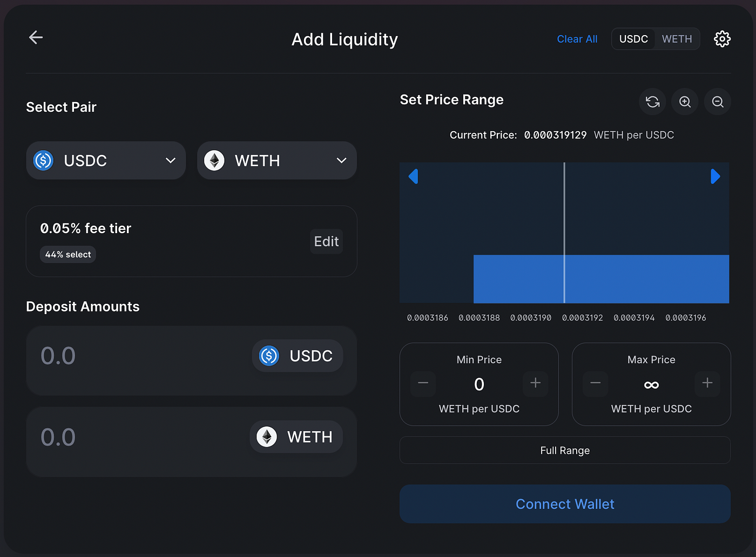Click the back arrow icon
This screenshot has width=756, height=557.
[x=36, y=37]
